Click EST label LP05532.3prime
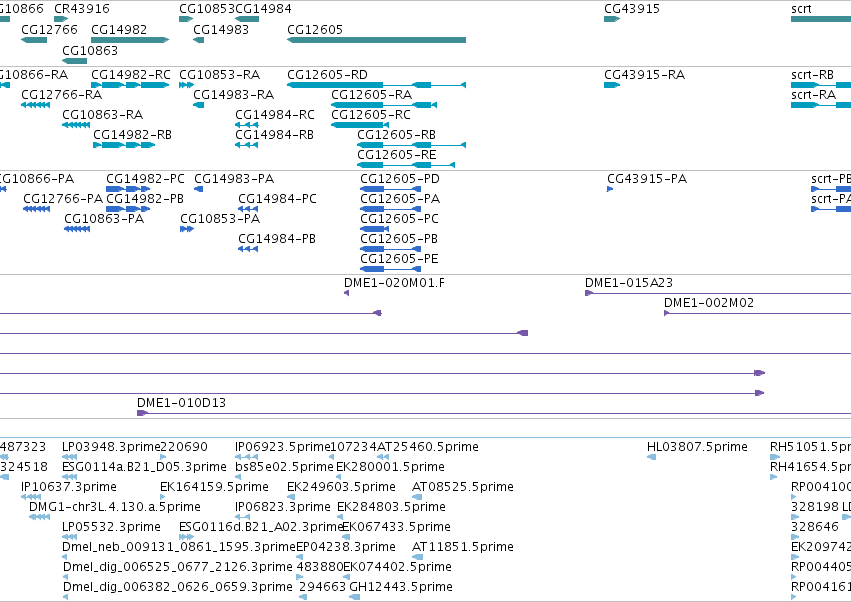 pos(111,527)
